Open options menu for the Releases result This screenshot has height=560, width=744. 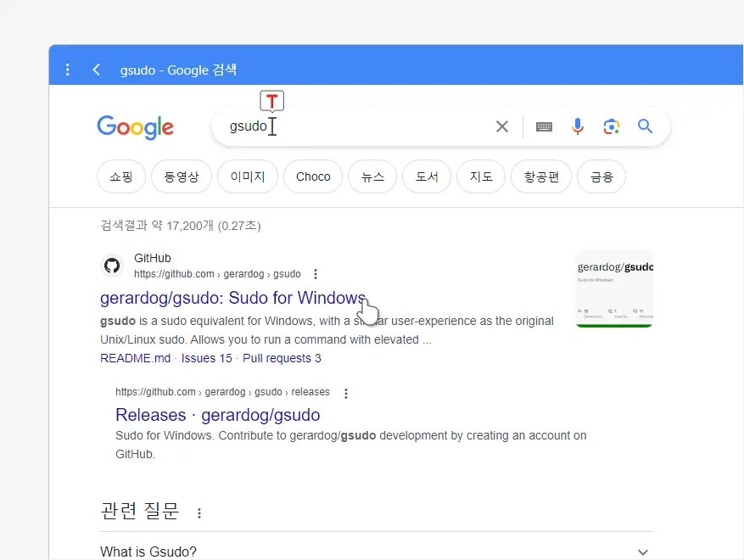click(x=346, y=393)
